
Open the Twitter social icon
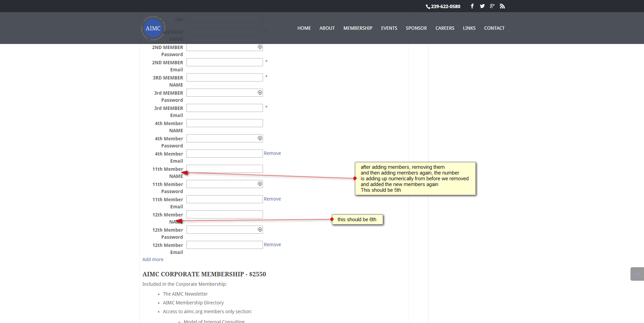pos(482,6)
